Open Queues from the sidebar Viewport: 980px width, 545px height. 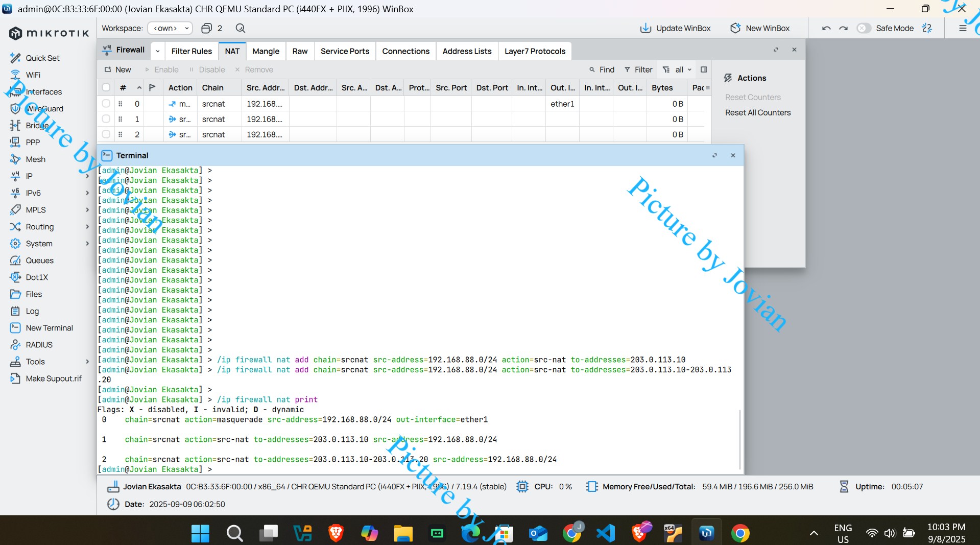tap(39, 260)
